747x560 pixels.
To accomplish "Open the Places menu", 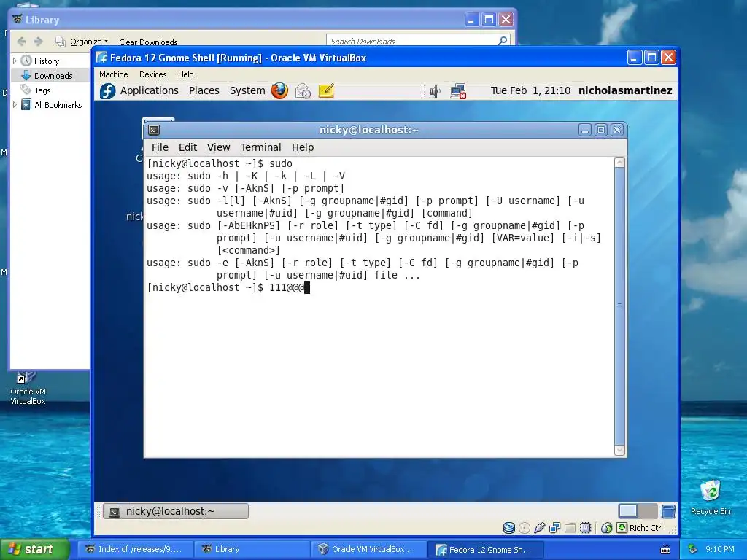I will tap(204, 90).
